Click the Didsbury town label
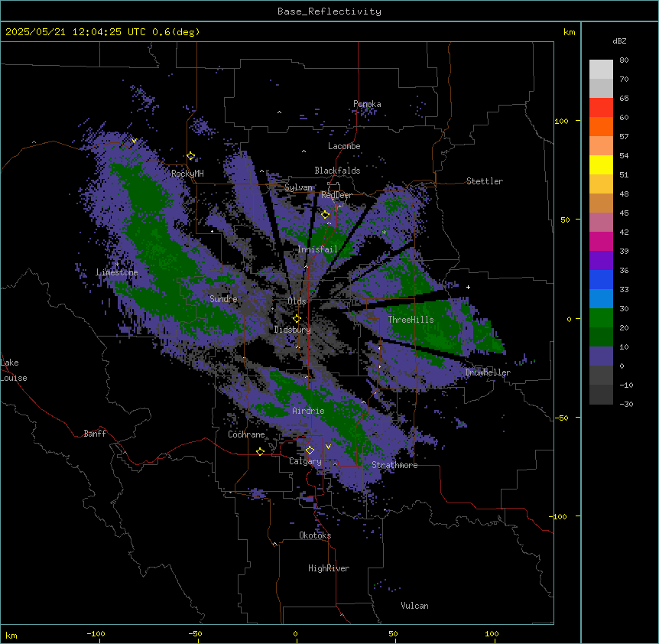The height and width of the screenshot is (644, 659). pyautogui.click(x=293, y=330)
